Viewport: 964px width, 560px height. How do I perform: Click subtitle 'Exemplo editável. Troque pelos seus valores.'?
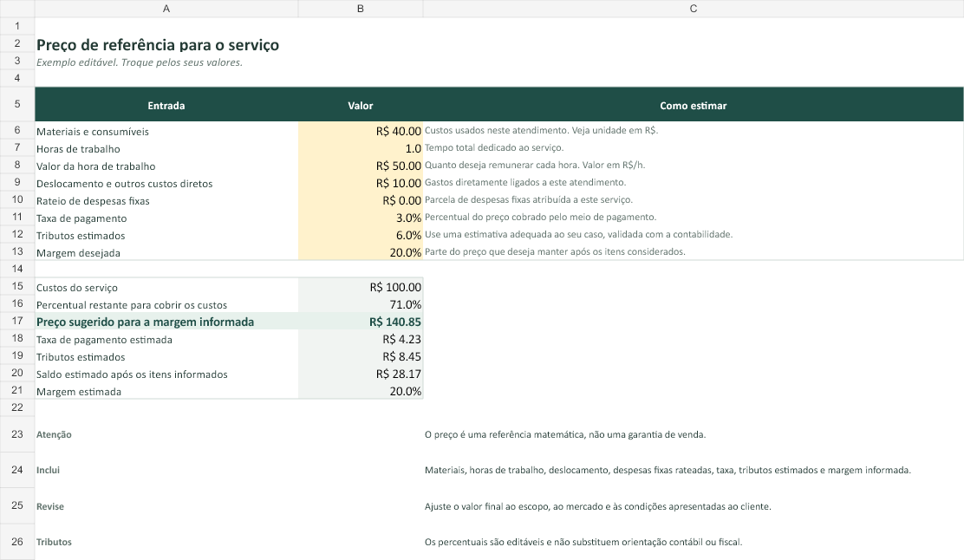click(x=140, y=62)
